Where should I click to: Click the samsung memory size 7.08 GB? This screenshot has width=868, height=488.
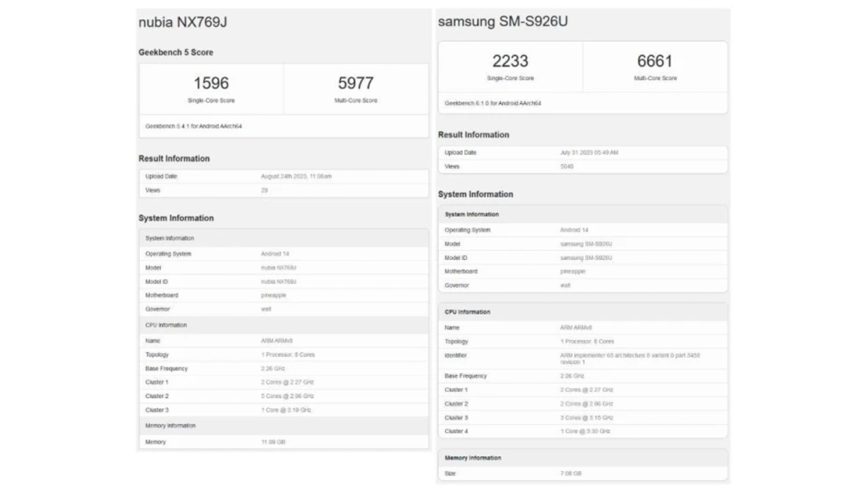coord(571,474)
